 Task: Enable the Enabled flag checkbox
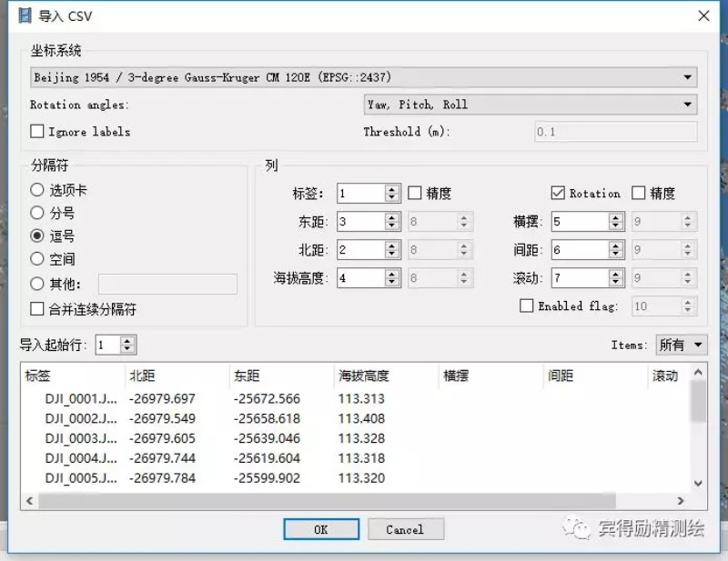[x=526, y=306]
